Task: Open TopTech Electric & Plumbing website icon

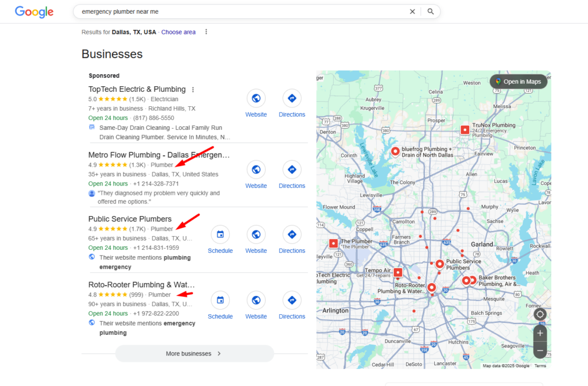Action: (256, 98)
